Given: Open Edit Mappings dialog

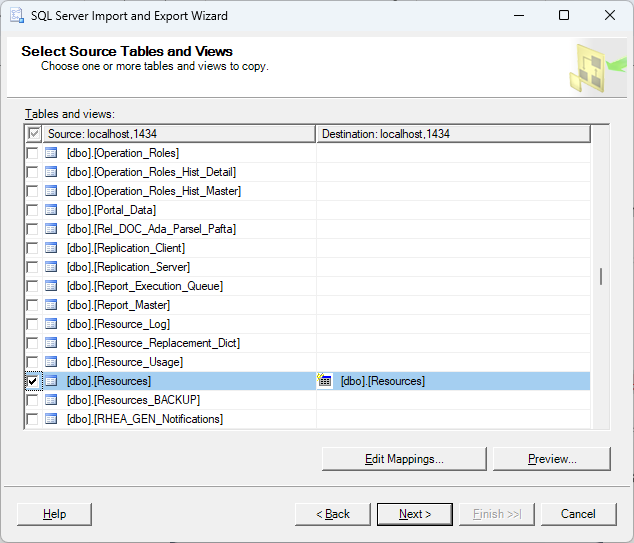Looking at the screenshot, I should pos(404,459).
